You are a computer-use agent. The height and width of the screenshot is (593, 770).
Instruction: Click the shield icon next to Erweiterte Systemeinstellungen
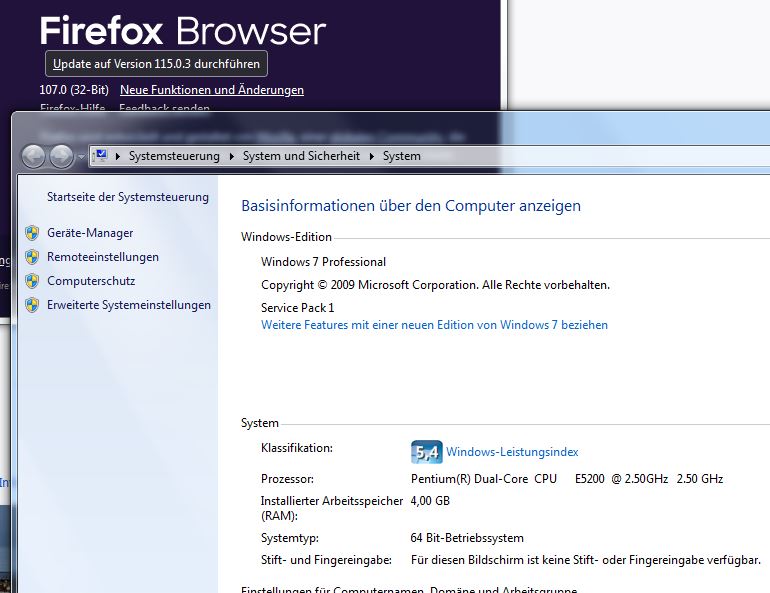pos(32,305)
